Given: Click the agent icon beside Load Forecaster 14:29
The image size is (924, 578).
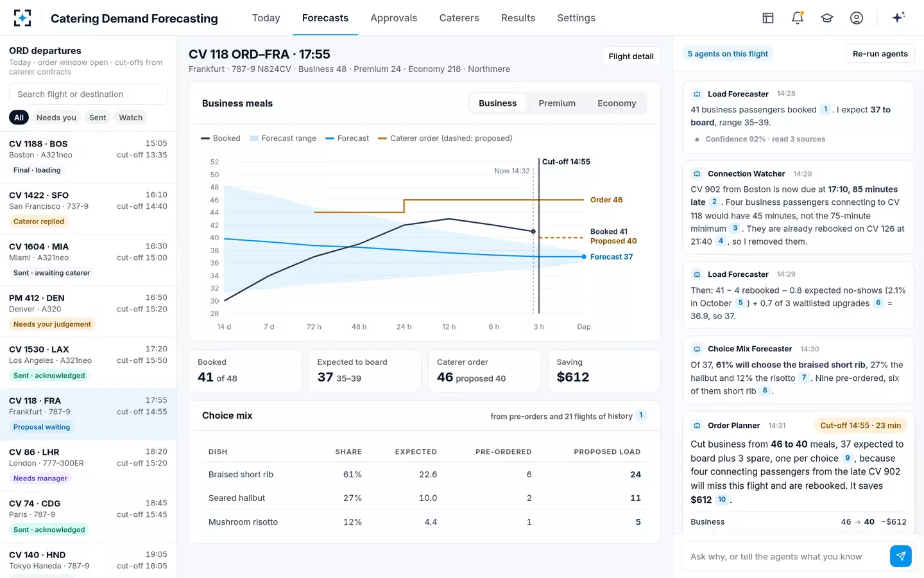Looking at the screenshot, I should coord(697,275).
